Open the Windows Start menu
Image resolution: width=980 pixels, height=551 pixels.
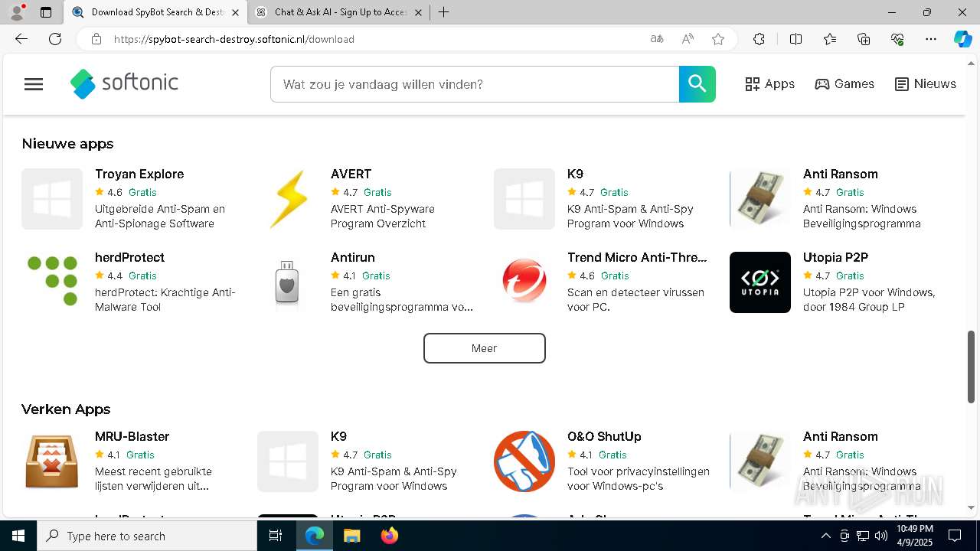[x=18, y=536]
